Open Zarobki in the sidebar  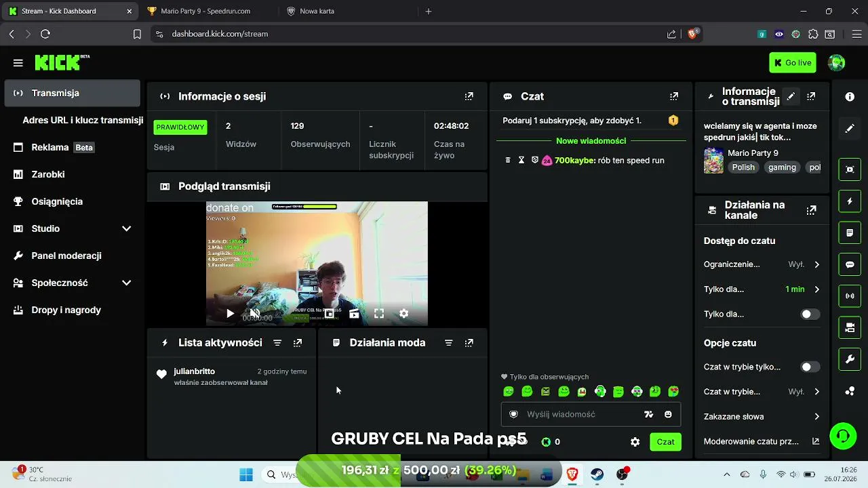click(73, 174)
